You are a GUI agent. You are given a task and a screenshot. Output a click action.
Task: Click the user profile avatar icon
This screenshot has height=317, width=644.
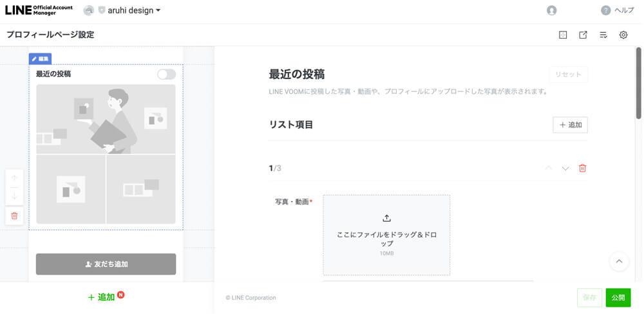pos(551,10)
